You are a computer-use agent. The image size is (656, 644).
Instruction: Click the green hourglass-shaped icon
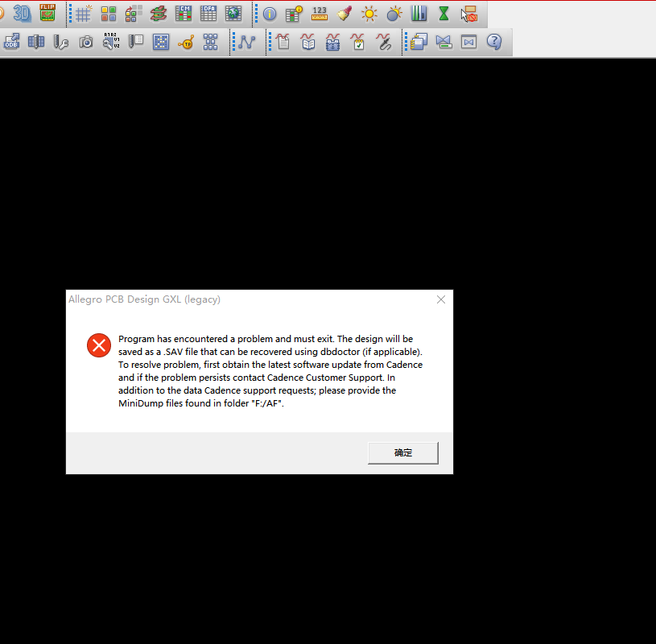tap(444, 14)
